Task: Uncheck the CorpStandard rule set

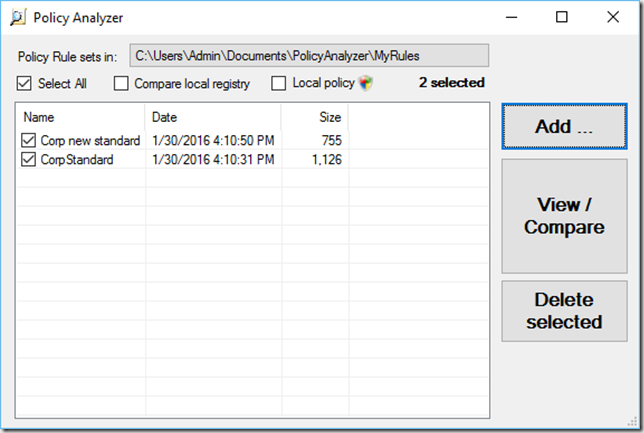Action: tap(28, 159)
